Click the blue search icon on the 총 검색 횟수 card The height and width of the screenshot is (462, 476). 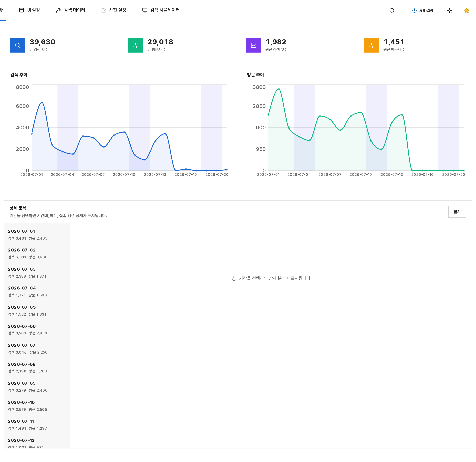pyautogui.click(x=18, y=45)
